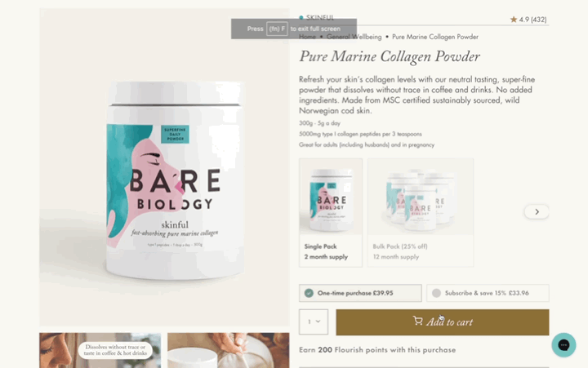Click the cart icon on Add to cart
The height and width of the screenshot is (368, 588).
pos(417,321)
